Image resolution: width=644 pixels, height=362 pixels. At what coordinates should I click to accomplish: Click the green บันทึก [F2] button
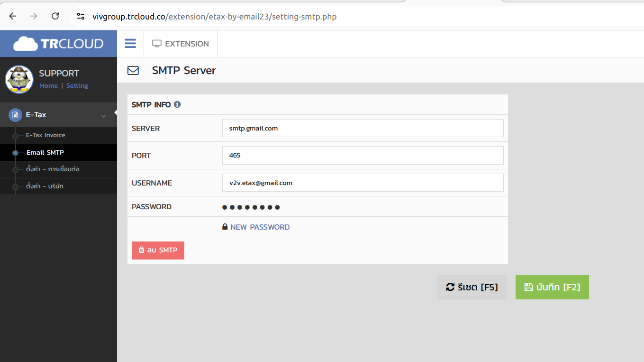point(552,287)
